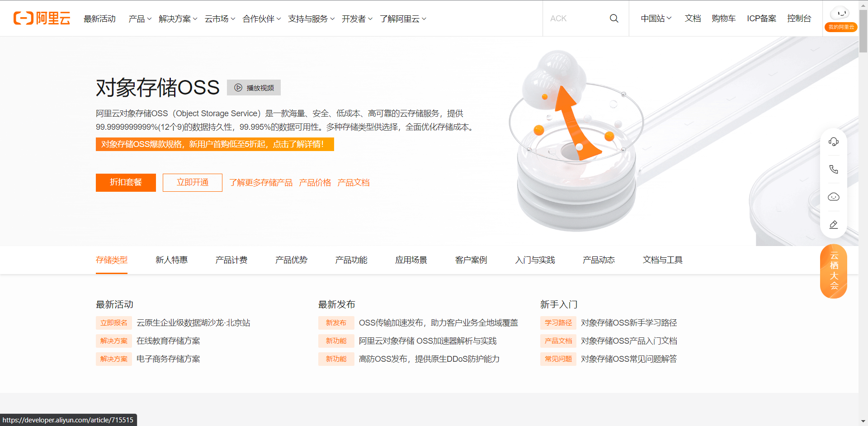
Task: Open 对象存储OSS新手学习路径 link
Action: point(629,323)
